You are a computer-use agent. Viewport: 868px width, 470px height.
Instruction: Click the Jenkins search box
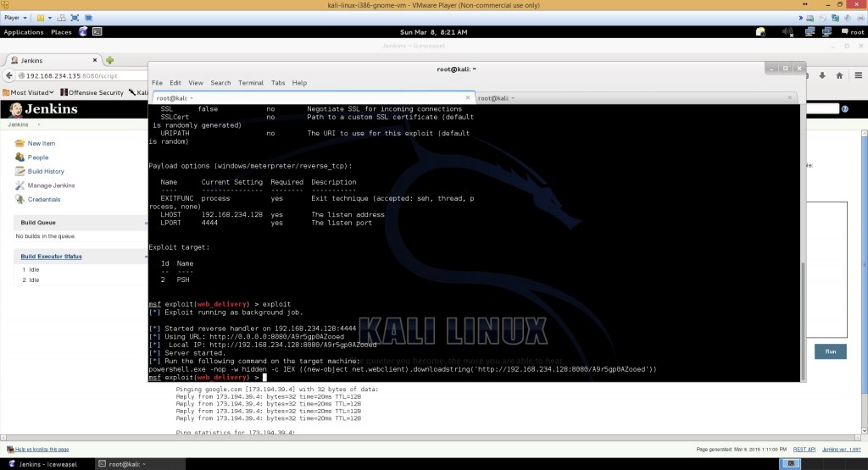click(x=822, y=109)
